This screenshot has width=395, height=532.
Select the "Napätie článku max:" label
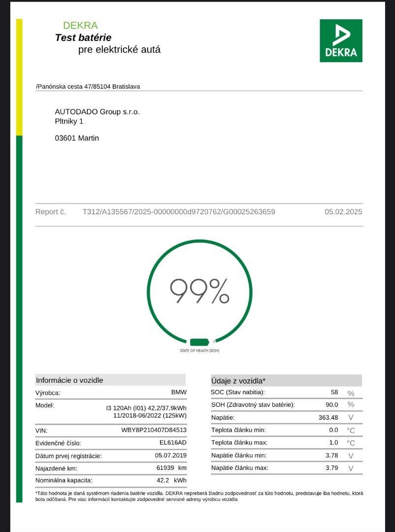coord(239,468)
